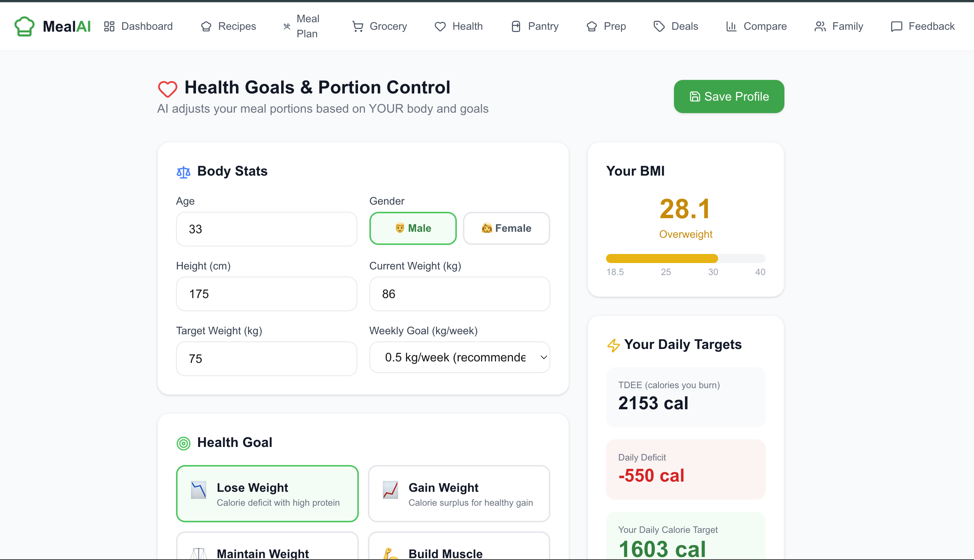Click the Compare bar chart icon

point(731,26)
